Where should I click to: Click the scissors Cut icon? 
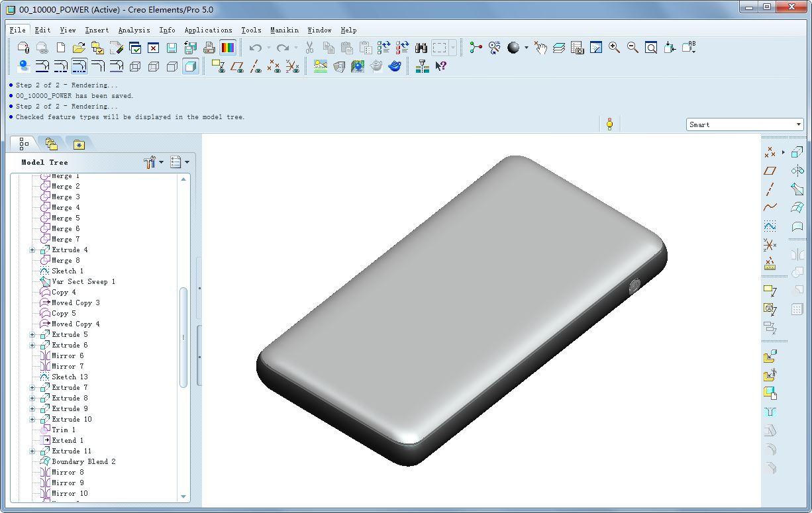(309, 48)
